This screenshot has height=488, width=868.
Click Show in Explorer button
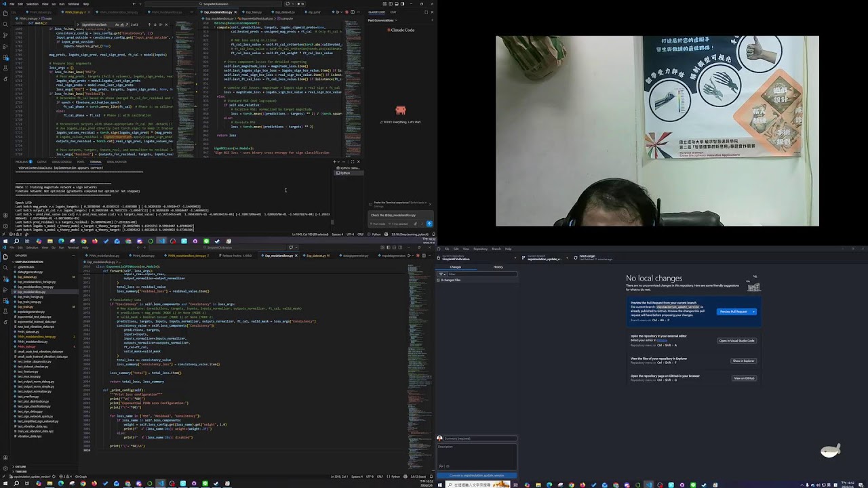click(744, 361)
